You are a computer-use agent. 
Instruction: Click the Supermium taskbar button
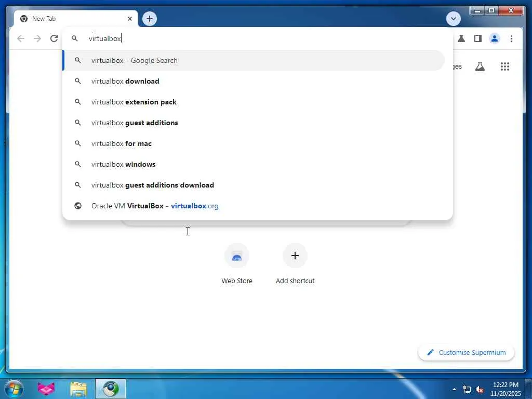click(x=111, y=389)
